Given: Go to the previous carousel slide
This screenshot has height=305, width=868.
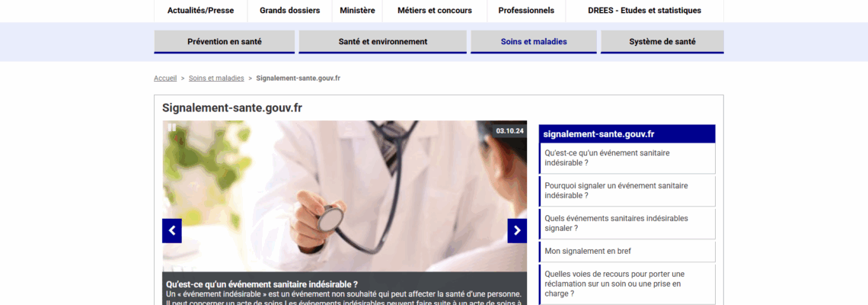Looking at the screenshot, I should click(x=172, y=230).
